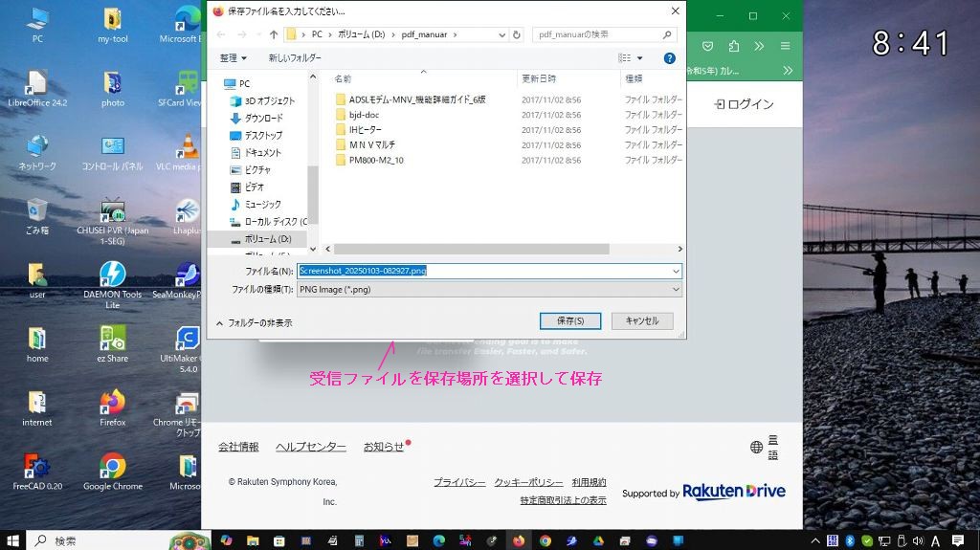This screenshot has height=550, width=980.
Task: Click the 保存(S) button
Action: click(570, 320)
